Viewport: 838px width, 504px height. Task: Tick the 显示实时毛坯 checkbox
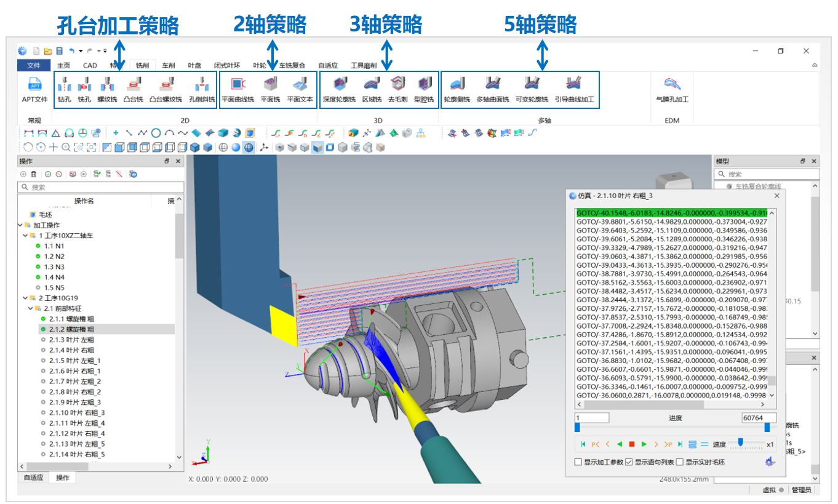pos(680,462)
